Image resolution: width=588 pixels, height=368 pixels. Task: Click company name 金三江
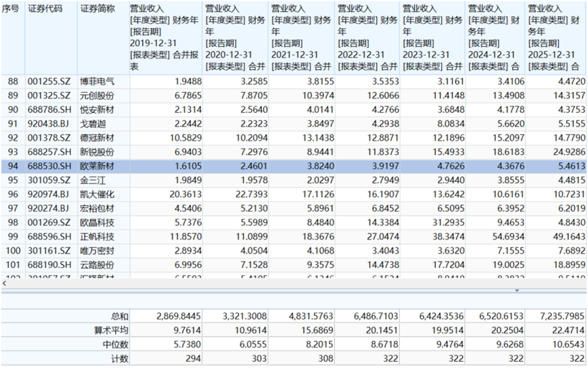[93, 180]
